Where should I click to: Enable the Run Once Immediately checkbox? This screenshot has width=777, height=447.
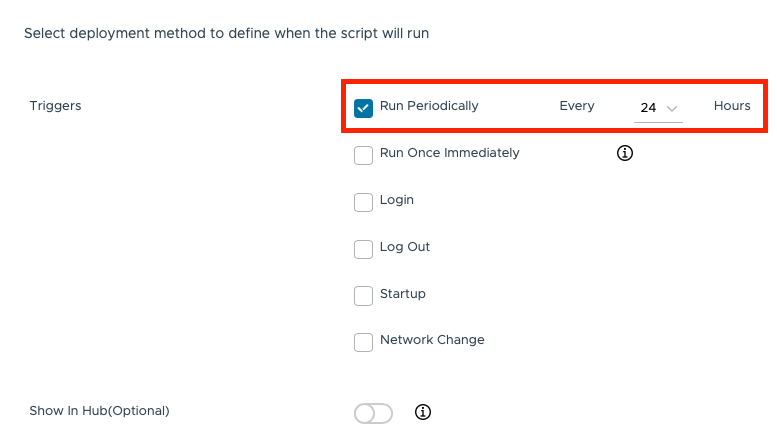click(x=364, y=155)
